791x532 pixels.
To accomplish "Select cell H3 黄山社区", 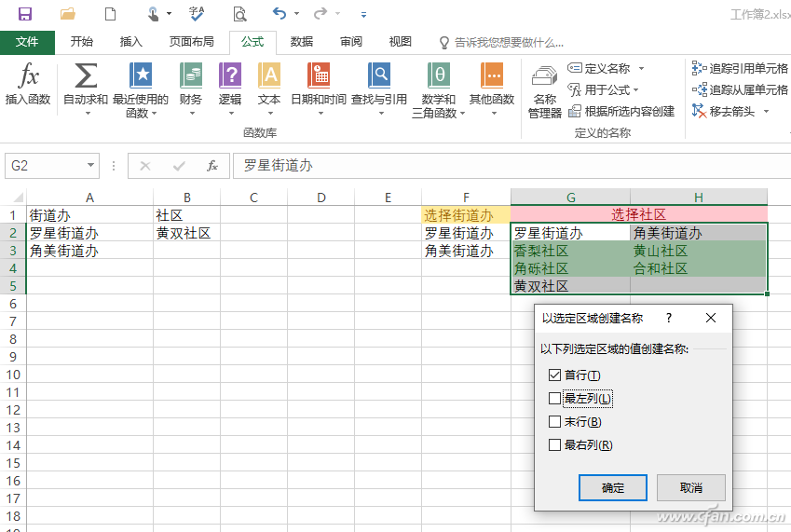I will point(698,251).
